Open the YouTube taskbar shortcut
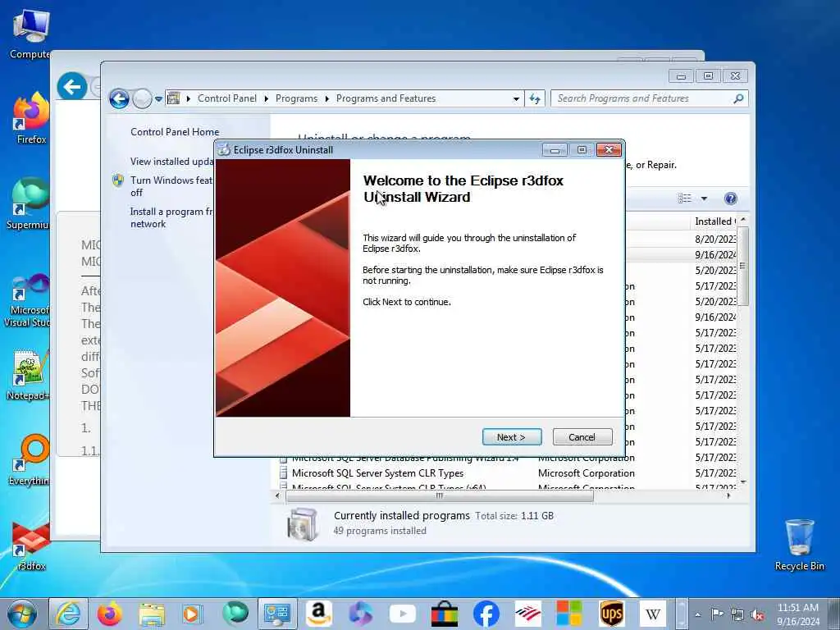The width and height of the screenshot is (840, 630). click(403, 614)
